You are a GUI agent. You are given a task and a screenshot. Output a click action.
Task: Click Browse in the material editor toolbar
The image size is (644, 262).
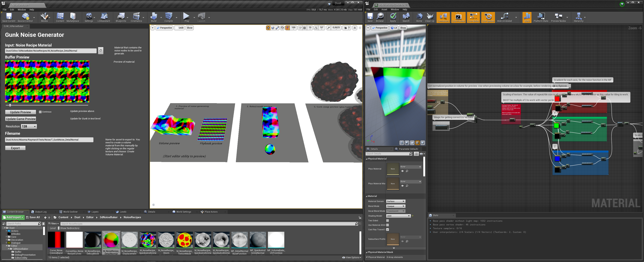[380, 17]
